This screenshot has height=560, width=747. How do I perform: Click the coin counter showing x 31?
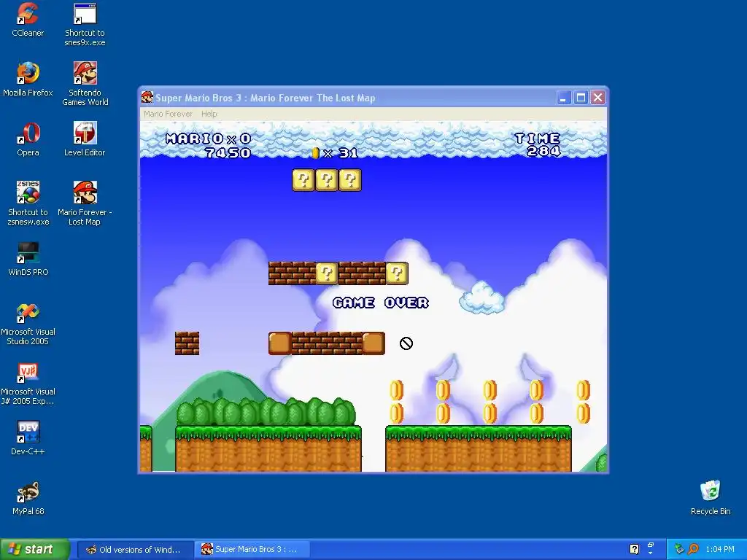tap(334, 153)
